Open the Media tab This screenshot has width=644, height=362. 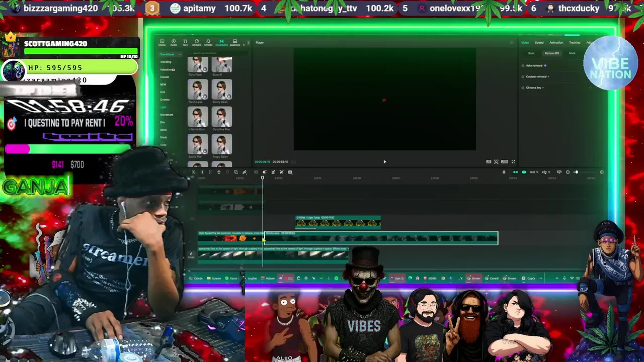point(162,43)
